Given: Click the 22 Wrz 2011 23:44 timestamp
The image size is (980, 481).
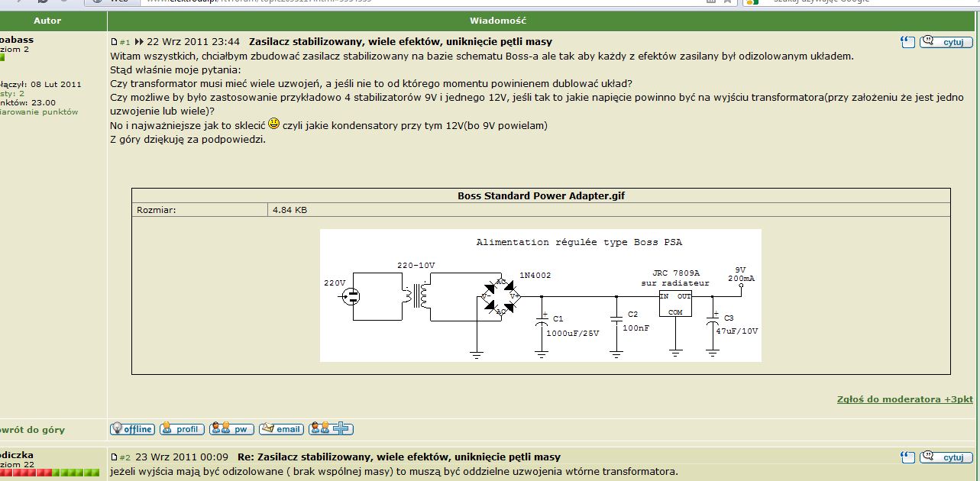Looking at the screenshot, I should (193, 42).
